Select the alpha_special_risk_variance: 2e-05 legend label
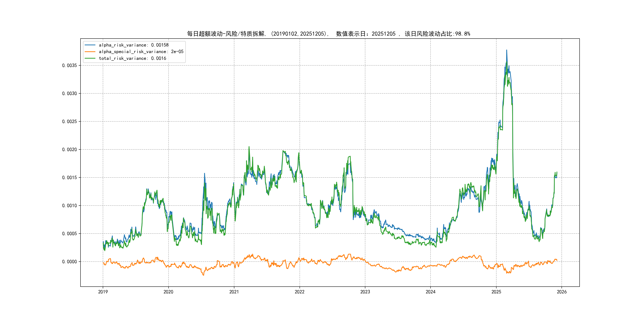Viewport: 644px width, 322px height. [141, 51]
